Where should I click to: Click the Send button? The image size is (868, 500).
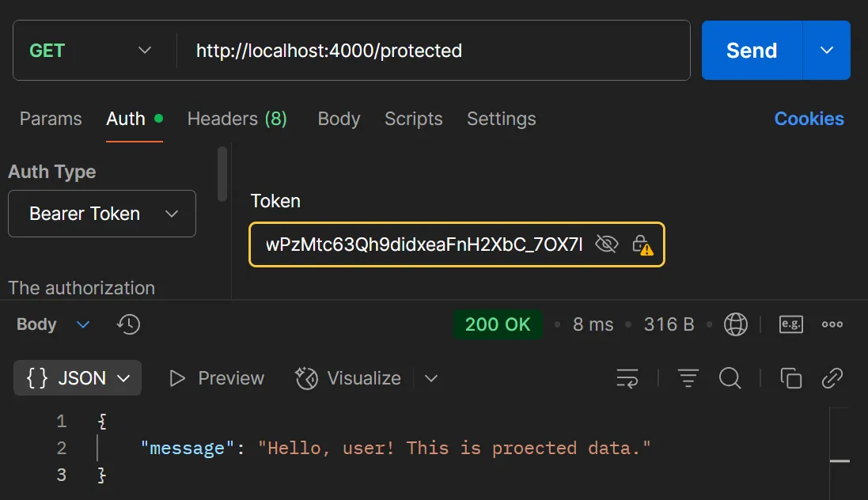pyautogui.click(x=750, y=50)
